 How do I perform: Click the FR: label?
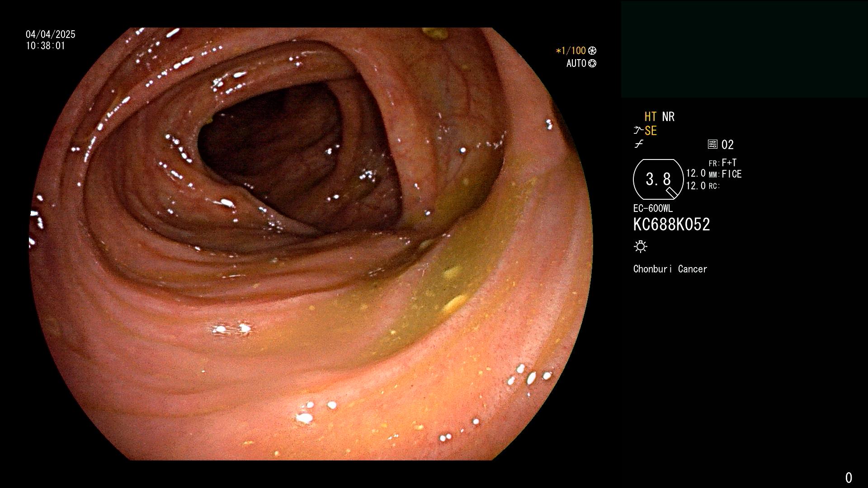point(714,164)
